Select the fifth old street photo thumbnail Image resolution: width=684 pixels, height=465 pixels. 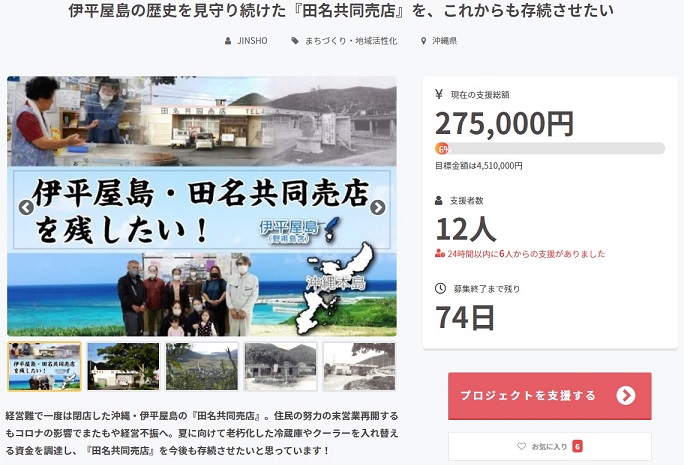click(x=359, y=366)
